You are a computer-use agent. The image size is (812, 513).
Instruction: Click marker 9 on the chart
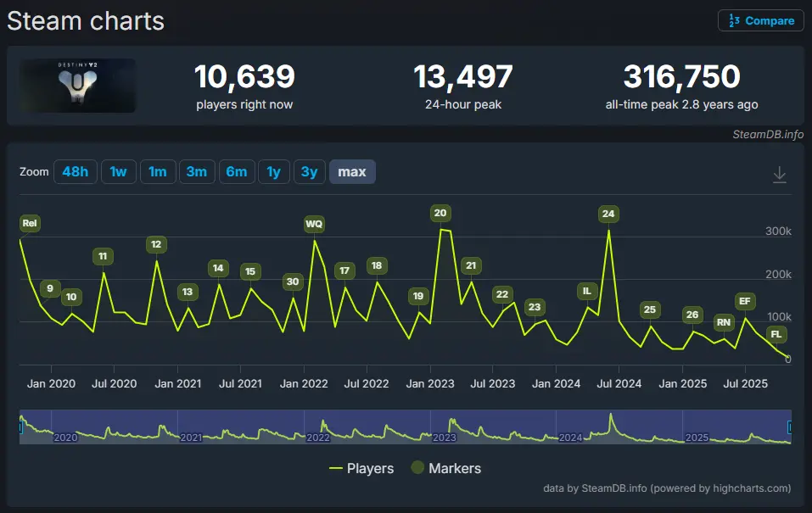[50, 288]
